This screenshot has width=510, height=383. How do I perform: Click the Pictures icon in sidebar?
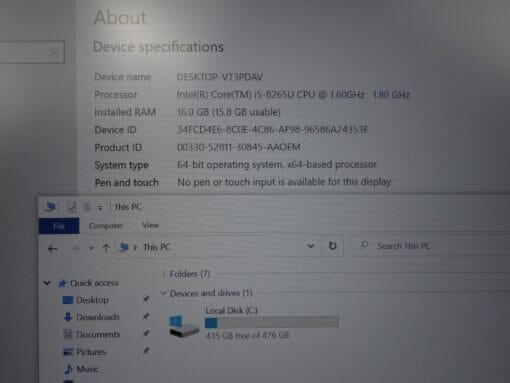tap(68, 352)
